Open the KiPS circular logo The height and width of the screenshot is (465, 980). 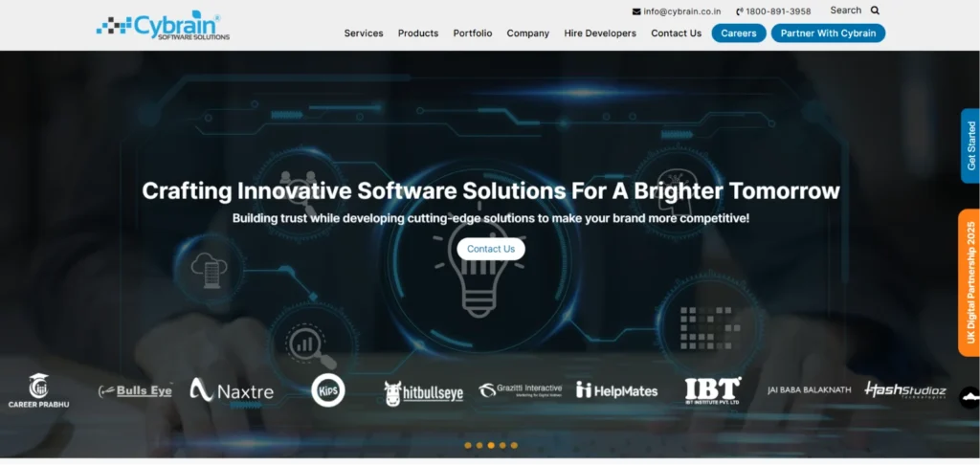pyautogui.click(x=328, y=390)
